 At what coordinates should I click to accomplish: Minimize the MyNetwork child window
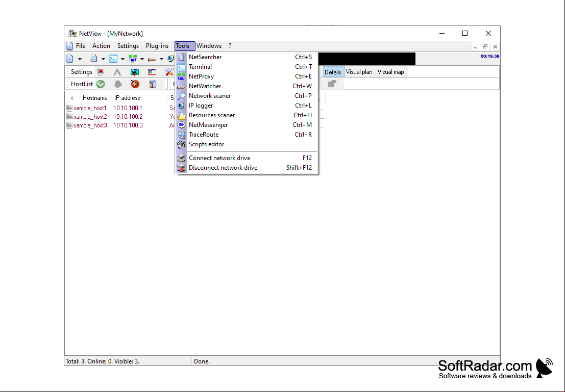475,47
